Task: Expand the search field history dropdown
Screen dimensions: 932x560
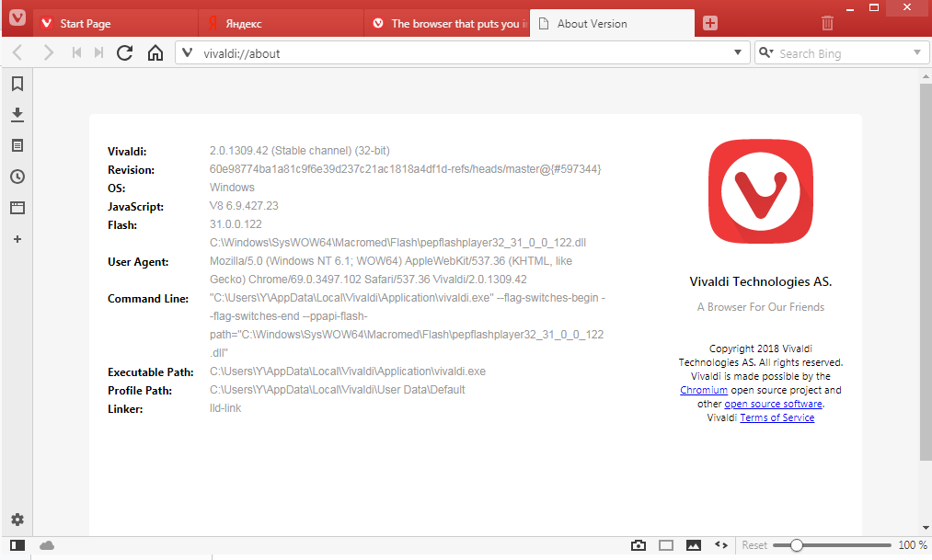Action: [917, 52]
